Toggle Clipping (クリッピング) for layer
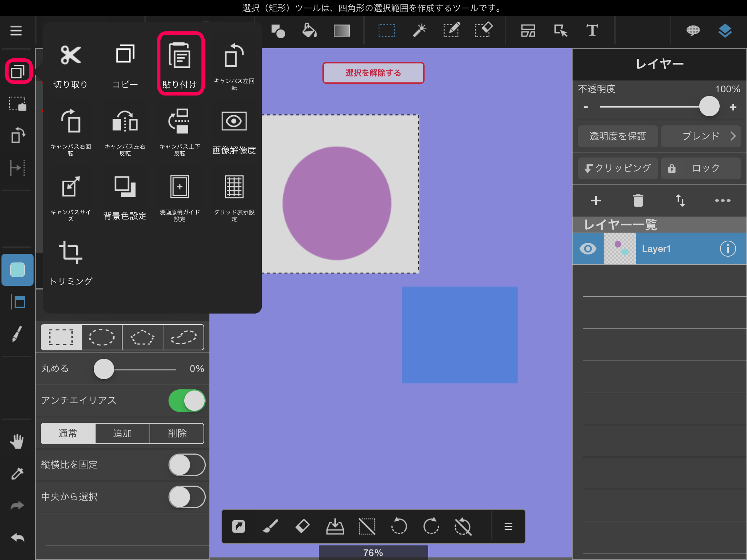The image size is (747, 560). coord(618,168)
